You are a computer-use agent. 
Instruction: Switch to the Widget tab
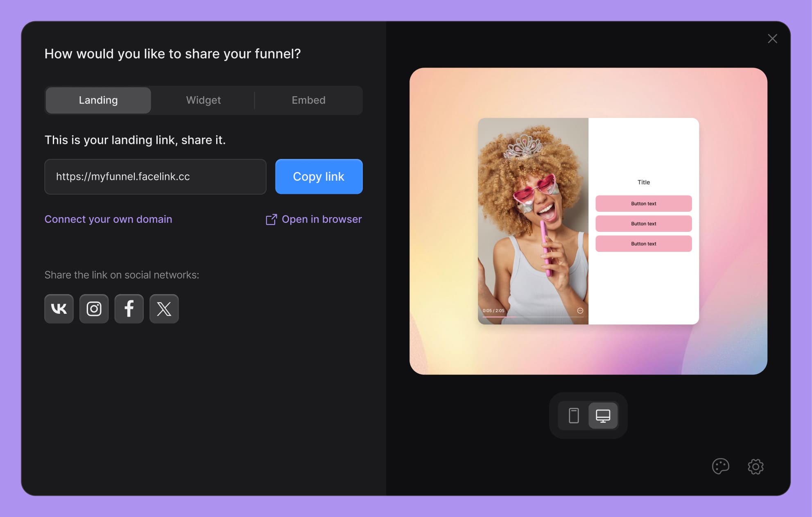(x=204, y=100)
